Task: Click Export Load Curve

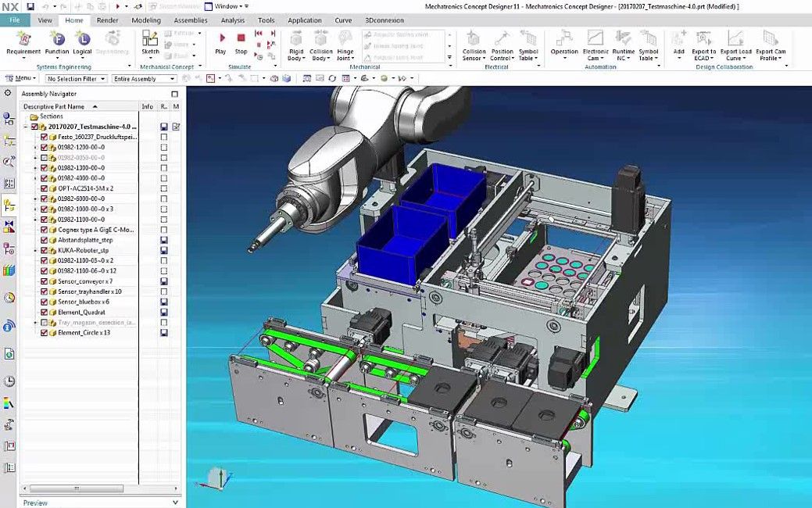Action: point(736,45)
